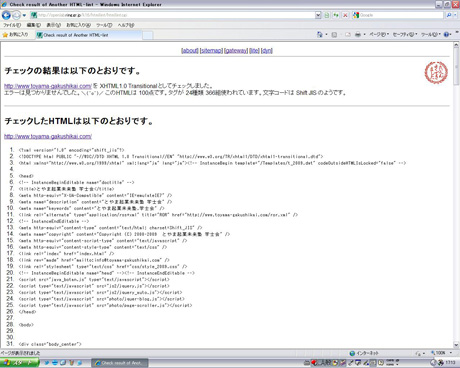Image resolution: width=460 pixels, height=368 pixels.
Task: Click source line 31 div class body_center
Action: coord(50,344)
